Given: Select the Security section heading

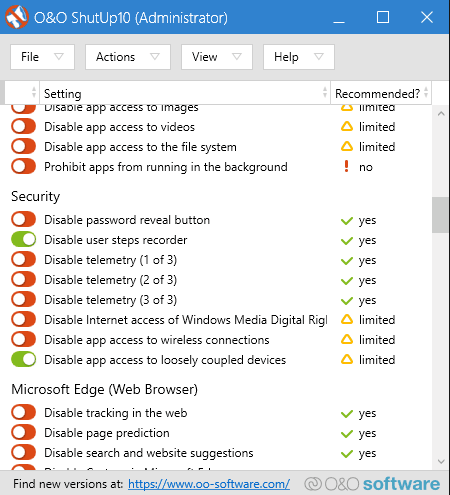Looking at the screenshot, I should tap(36, 196).
